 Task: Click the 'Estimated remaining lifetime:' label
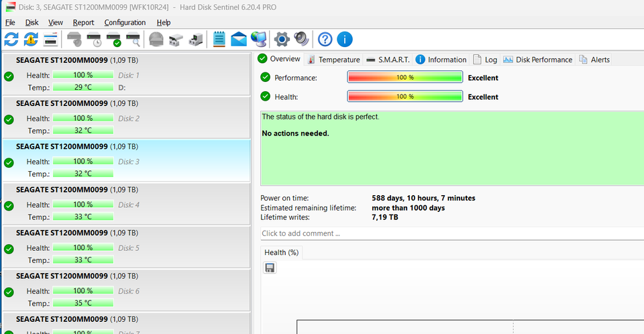coord(308,208)
